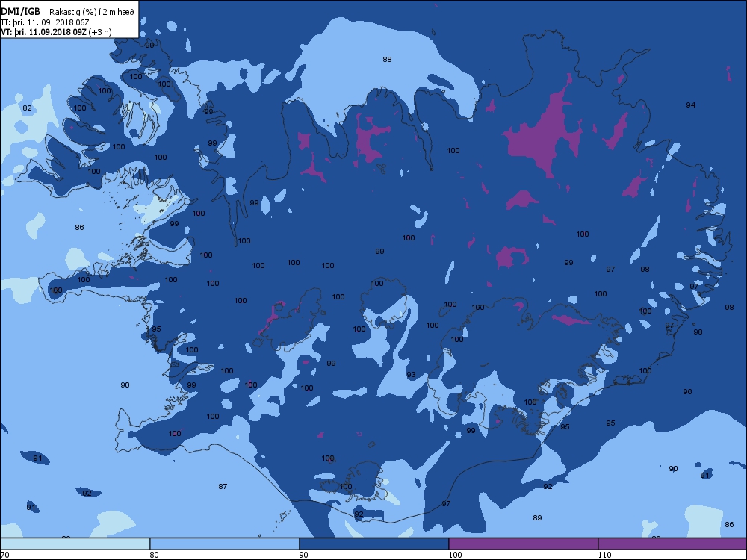The height and width of the screenshot is (560, 747).
Task: Click the "70" label under the color scale
Action: click(x=4, y=555)
